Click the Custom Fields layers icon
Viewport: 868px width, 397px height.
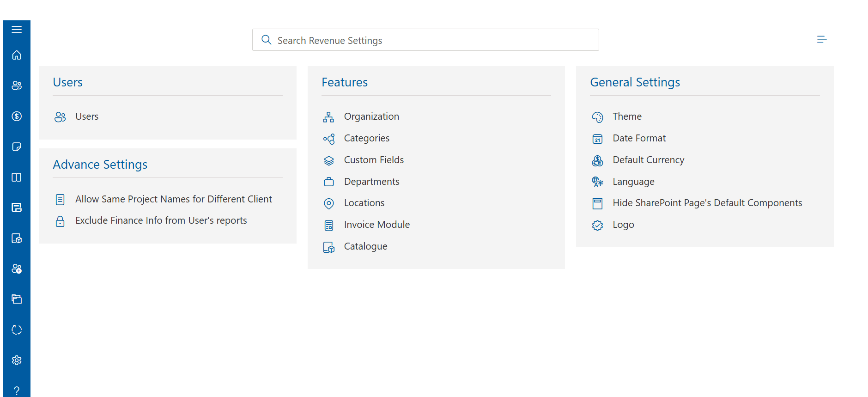point(328,160)
